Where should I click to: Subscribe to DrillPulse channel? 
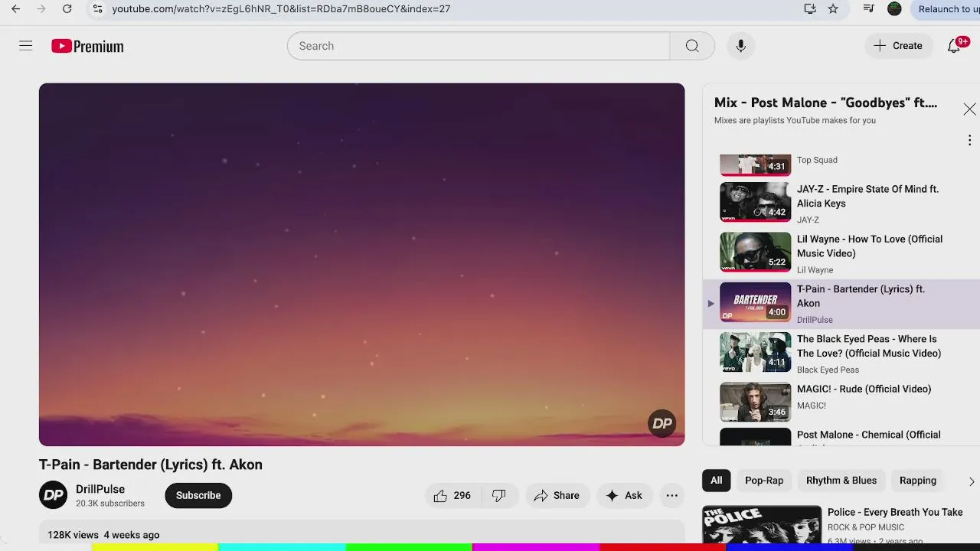[198, 495]
